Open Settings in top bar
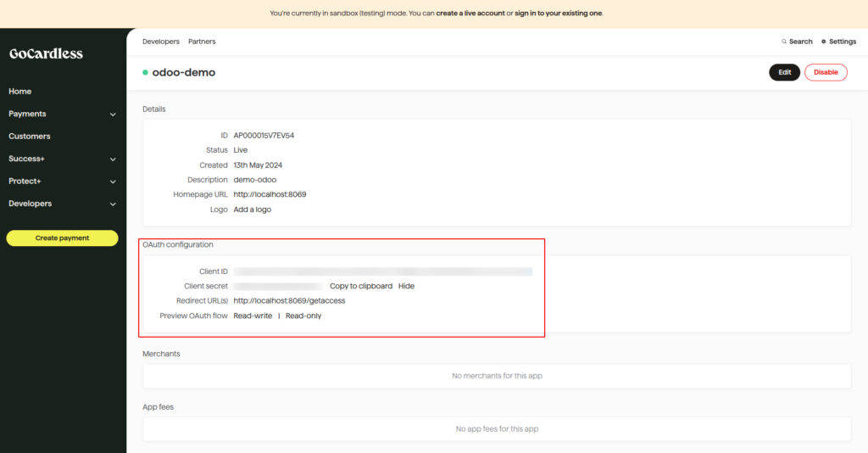 tap(843, 42)
